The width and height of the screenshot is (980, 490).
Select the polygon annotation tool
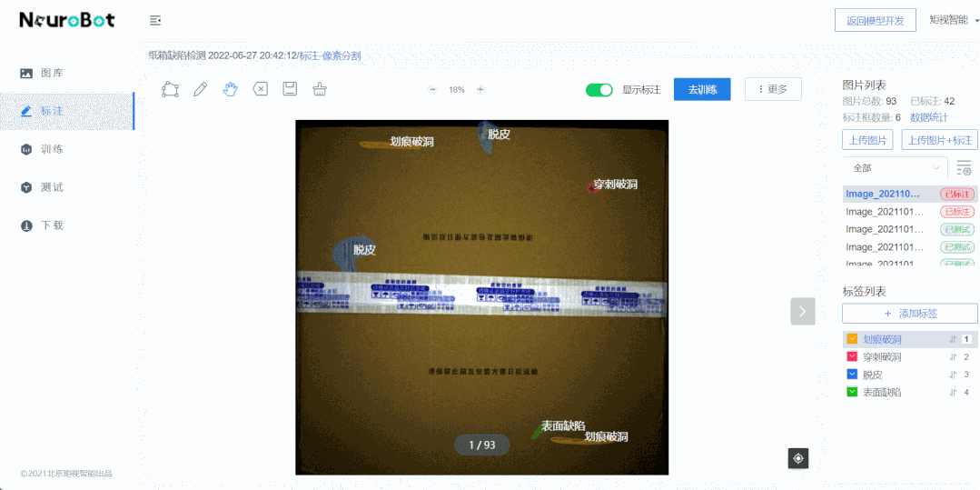[170, 89]
